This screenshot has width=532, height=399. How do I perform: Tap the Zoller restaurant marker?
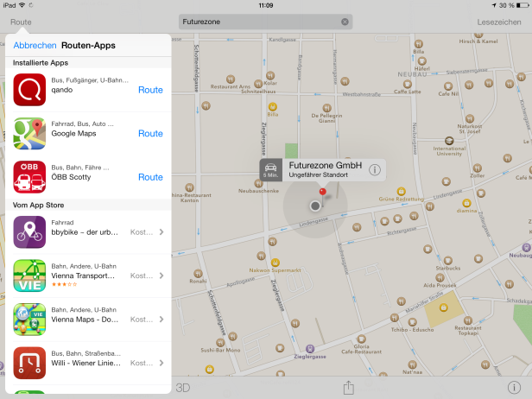pyautogui.click(x=477, y=168)
